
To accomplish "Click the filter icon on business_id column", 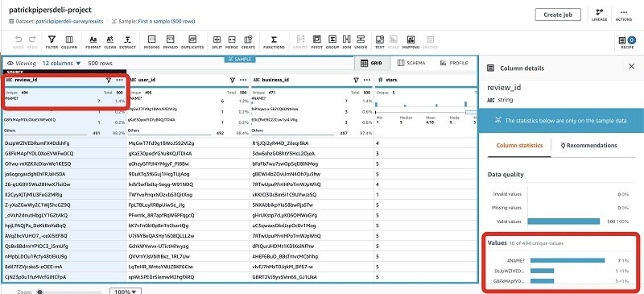I will pos(357,81).
